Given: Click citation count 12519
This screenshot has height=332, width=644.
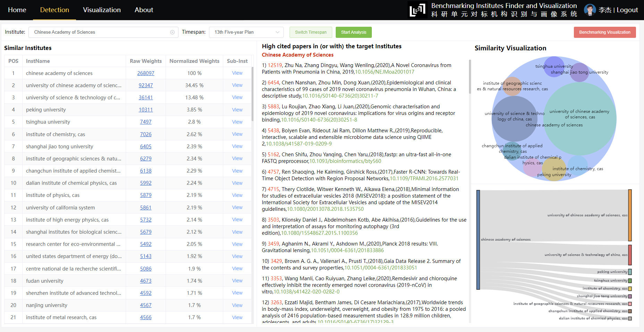Looking at the screenshot, I should 275,65.
